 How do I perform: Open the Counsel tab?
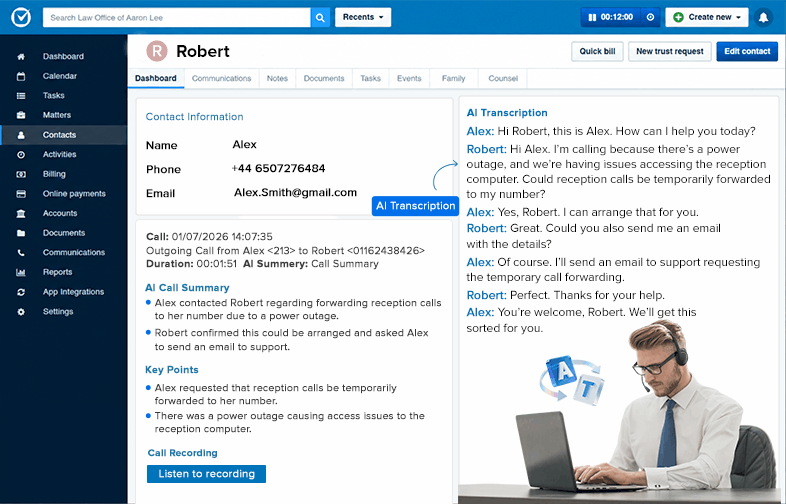(x=503, y=78)
